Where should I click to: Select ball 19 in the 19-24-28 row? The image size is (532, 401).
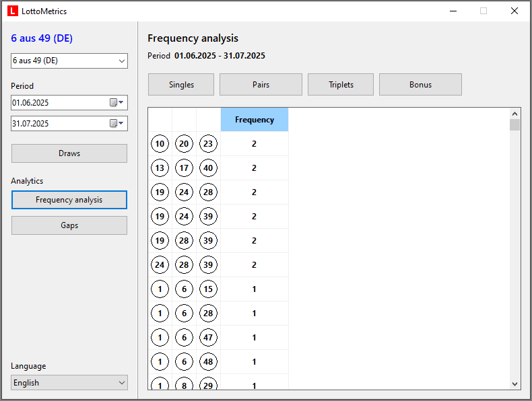[160, 192]
